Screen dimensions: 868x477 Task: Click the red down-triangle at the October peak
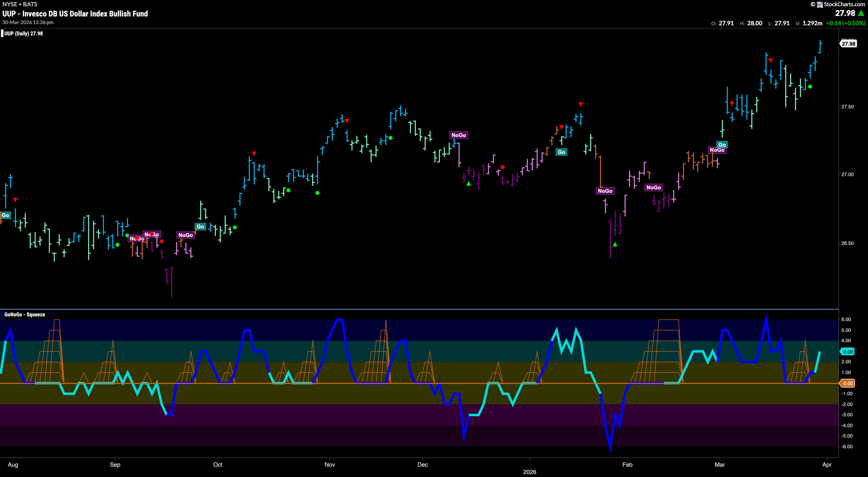point(254,154)
